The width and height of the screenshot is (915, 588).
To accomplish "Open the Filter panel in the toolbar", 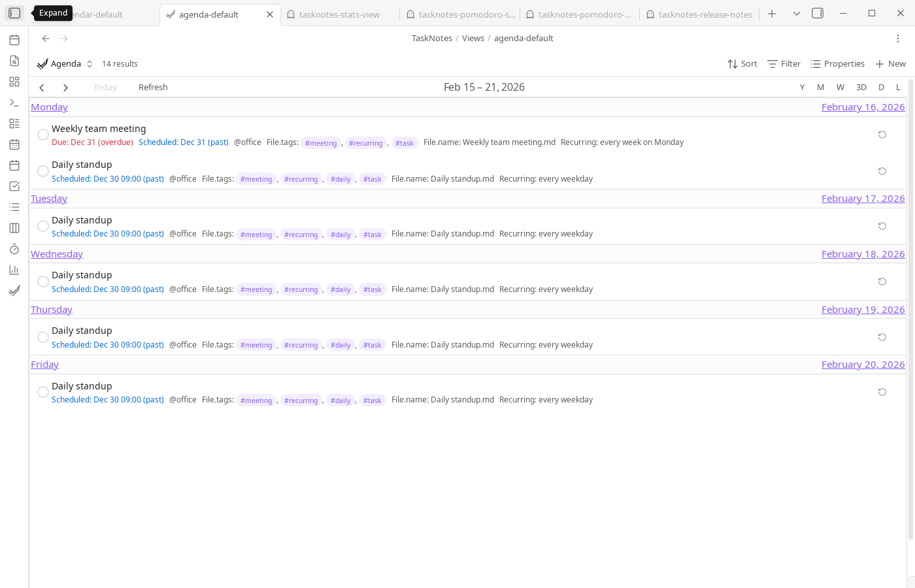I will (784, 63).
